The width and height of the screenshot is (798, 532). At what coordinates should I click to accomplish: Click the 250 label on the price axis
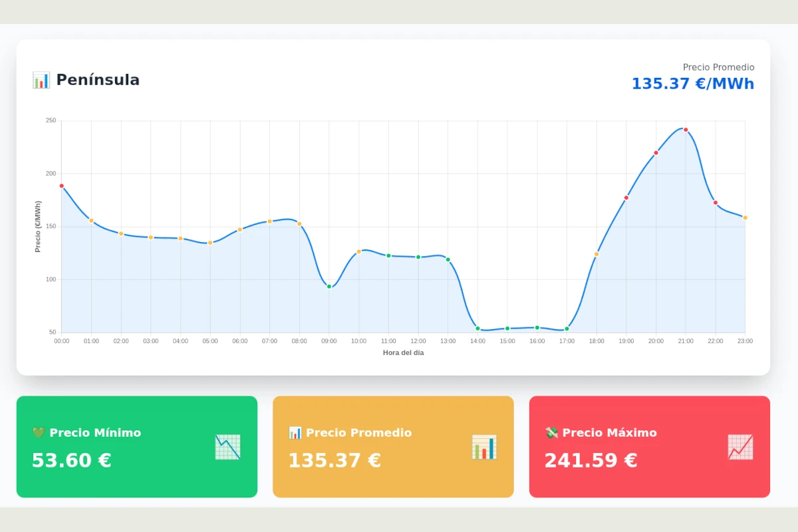pyautogui.click(x=51, y=120)
